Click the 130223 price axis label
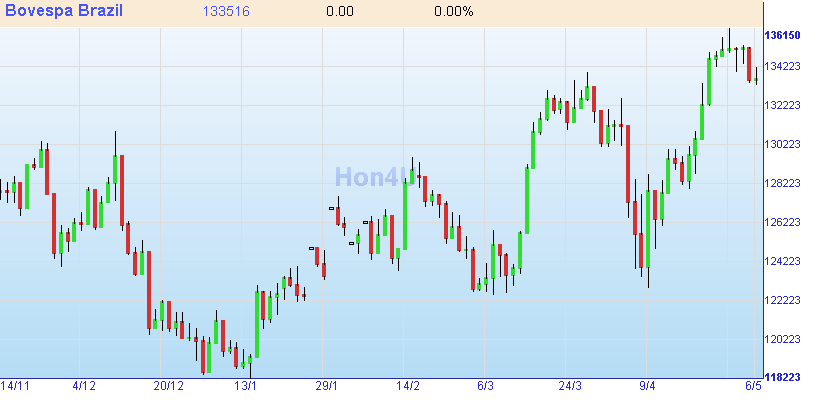 click(782, 144)
